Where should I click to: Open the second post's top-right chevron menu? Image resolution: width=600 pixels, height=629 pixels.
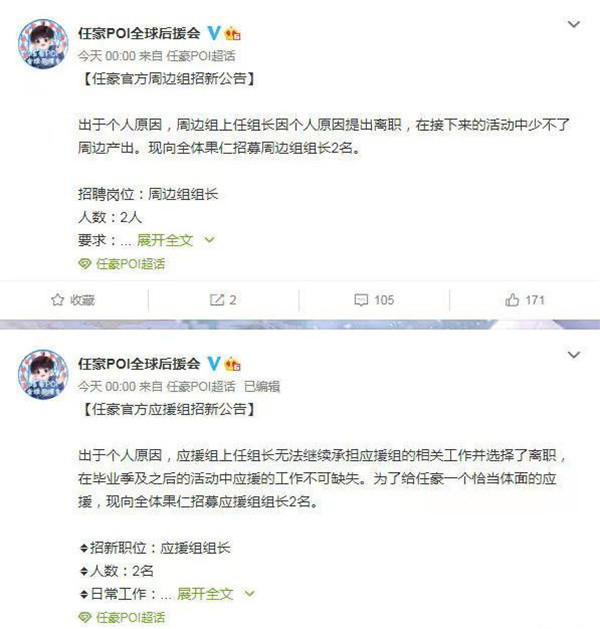click(574, 355)
